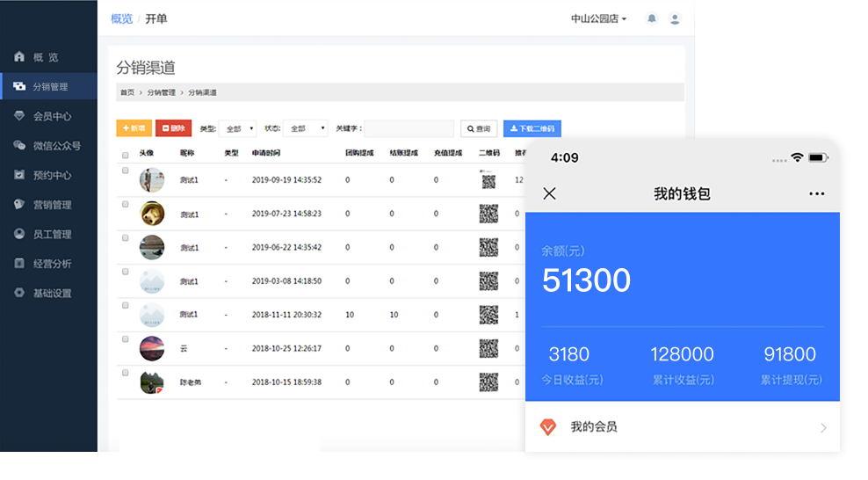The height and width of the screenshot is (480, 868).
Task: Open the 状态 dropdown filter
Action: click(x=307, y=128)
